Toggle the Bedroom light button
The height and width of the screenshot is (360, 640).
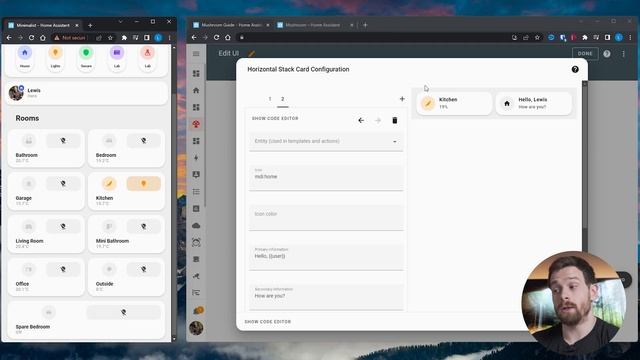click(144, 141)
